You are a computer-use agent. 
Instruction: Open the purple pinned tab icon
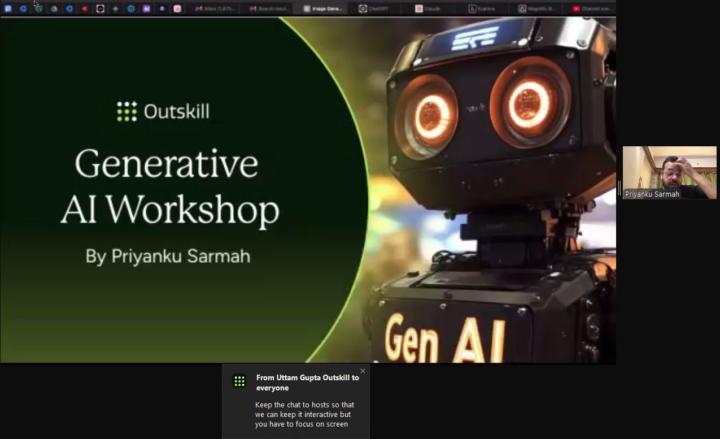[x=146, y=8]
